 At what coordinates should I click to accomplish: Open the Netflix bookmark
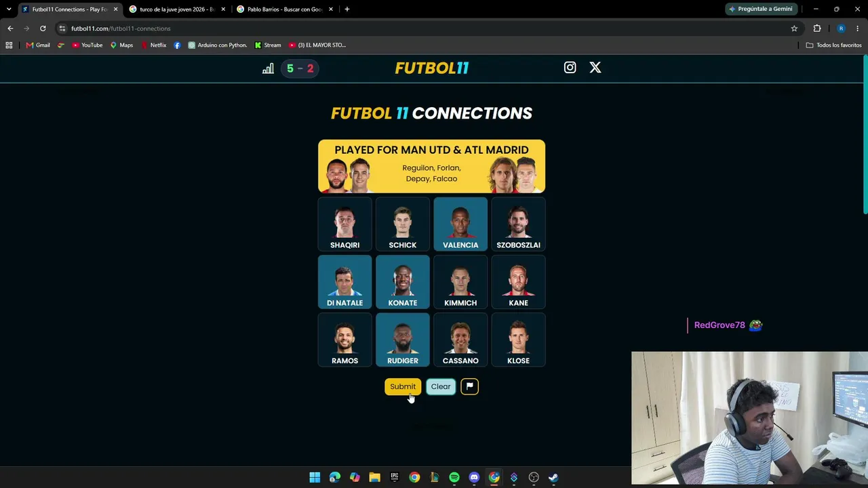pyautogui.click(x=153, y=45)
